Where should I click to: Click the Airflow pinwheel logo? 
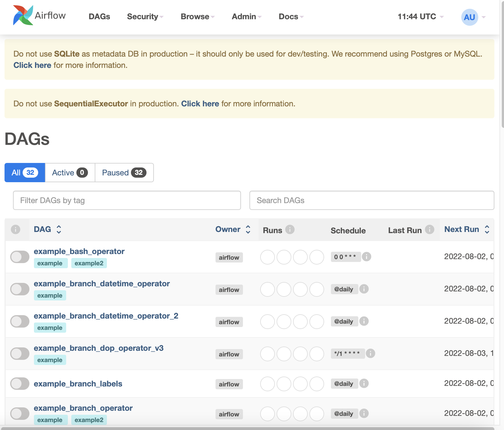coord(23,15)
